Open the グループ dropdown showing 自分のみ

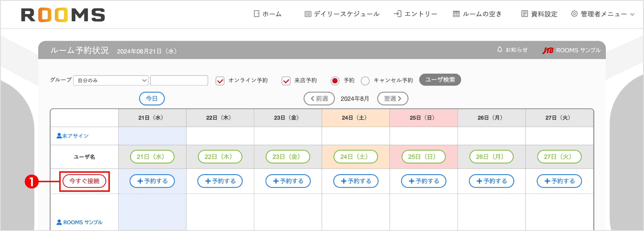[x=111, y=80]
